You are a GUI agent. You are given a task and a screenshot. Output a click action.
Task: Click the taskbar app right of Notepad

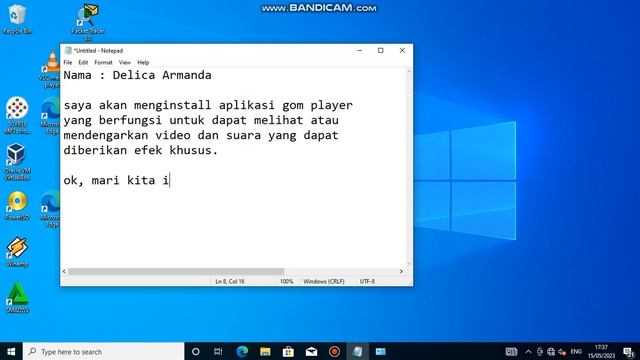click(380, 351)
